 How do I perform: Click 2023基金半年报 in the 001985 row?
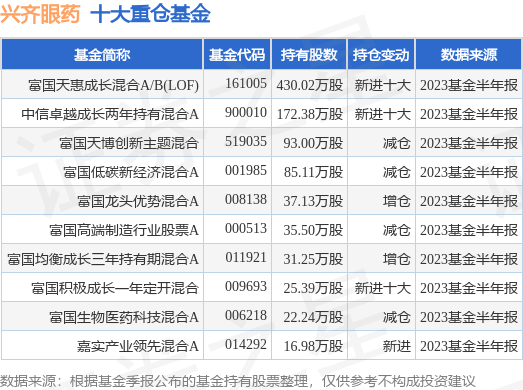(469, 172)
